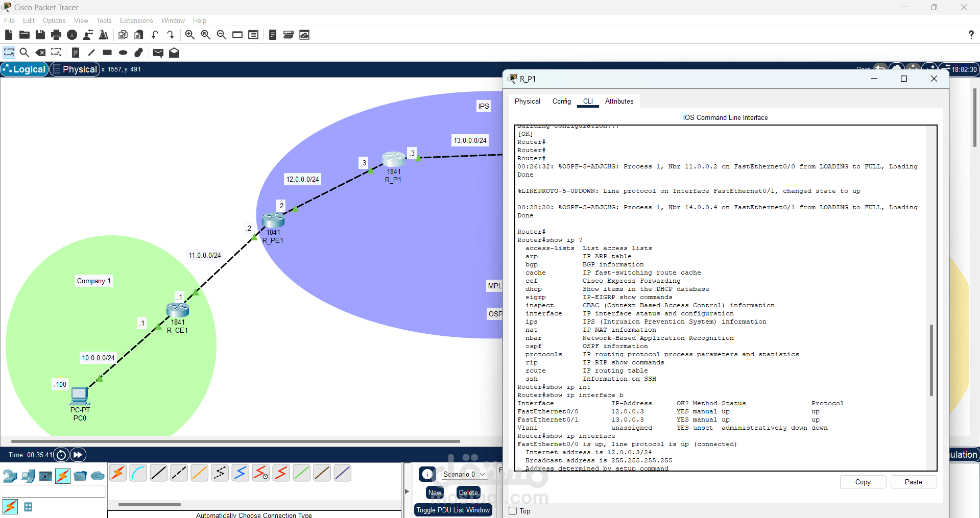Open the Scenario 0 dropdown
The width and height of the screenshot is (980, 518).
(x=464, y=474)
